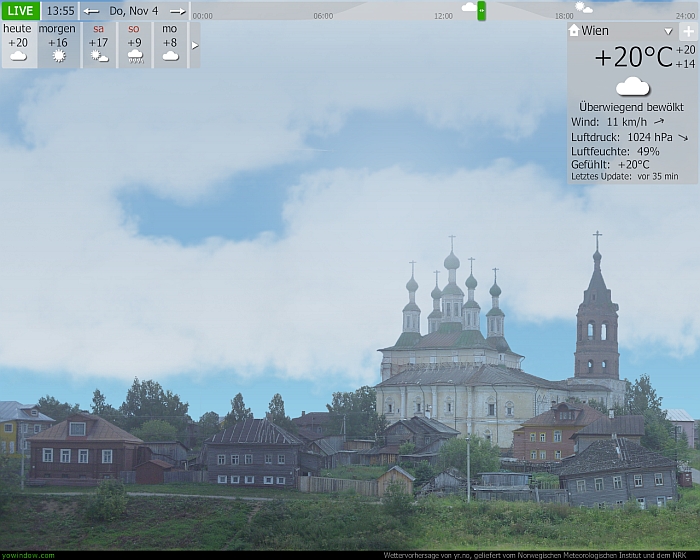Click the large +20°C temperature reading
This screenshot has width=700, height=560.
633,58
